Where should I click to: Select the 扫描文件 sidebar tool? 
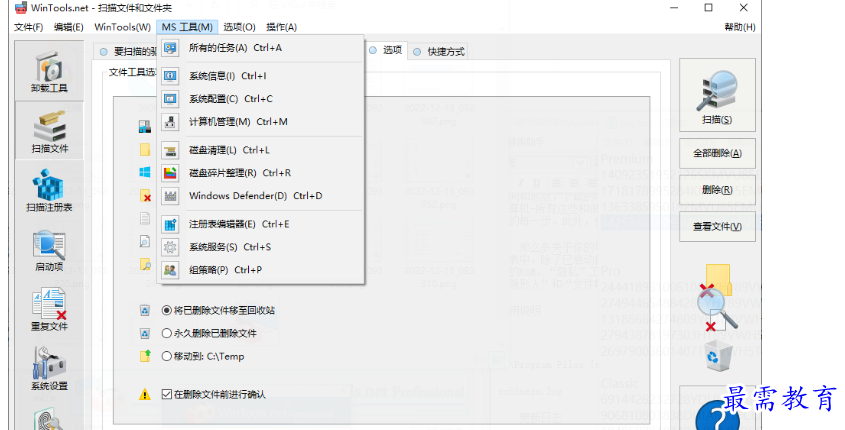(x=49, y=131)
